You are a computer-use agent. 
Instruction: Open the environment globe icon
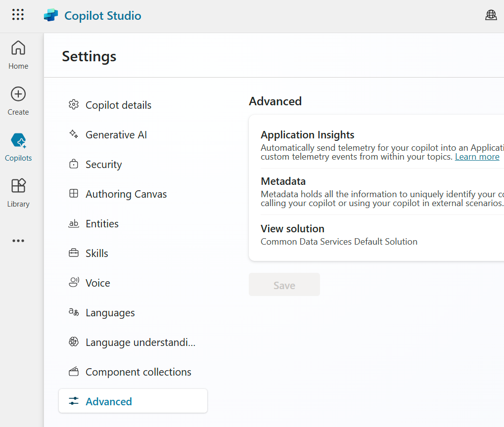pos(491,15)
